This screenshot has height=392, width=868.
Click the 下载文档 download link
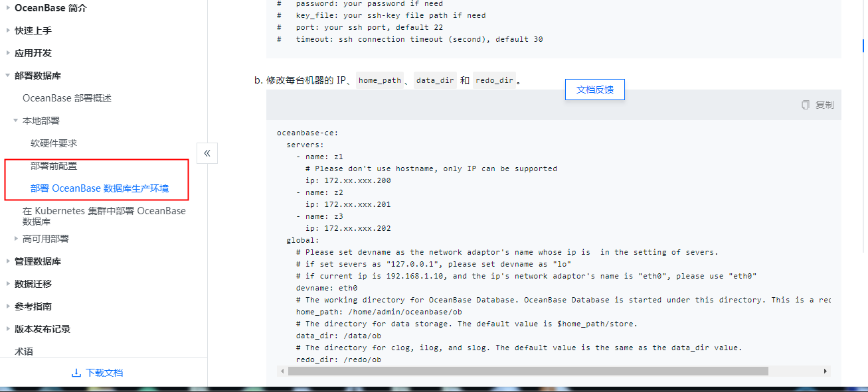pyautogui.click(x=104, y=373)
